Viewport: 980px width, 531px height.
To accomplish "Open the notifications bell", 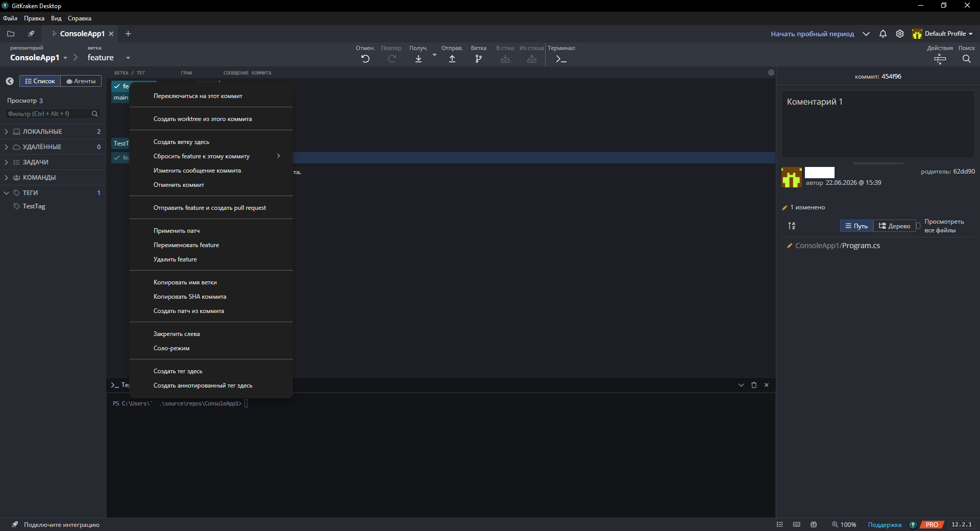I will tap(883, 34).
